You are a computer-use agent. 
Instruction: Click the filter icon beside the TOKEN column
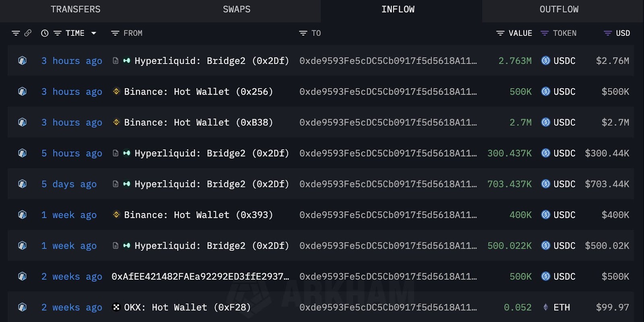545,33
